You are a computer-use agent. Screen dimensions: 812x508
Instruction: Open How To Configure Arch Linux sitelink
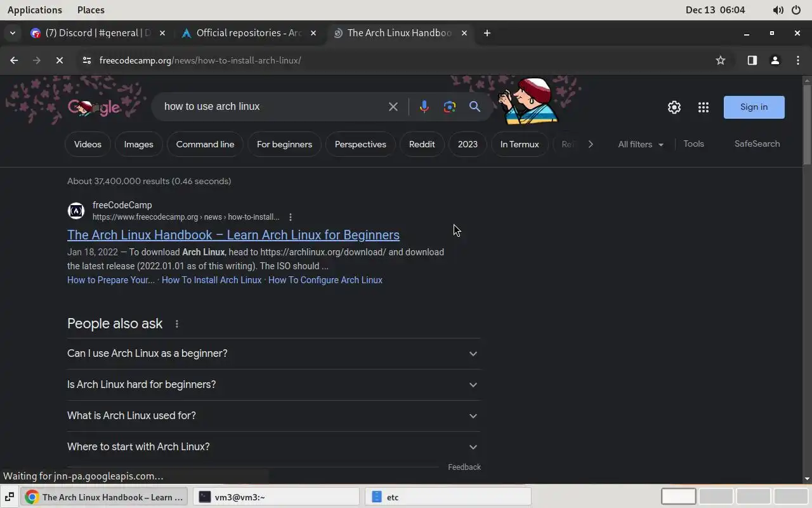325,280
